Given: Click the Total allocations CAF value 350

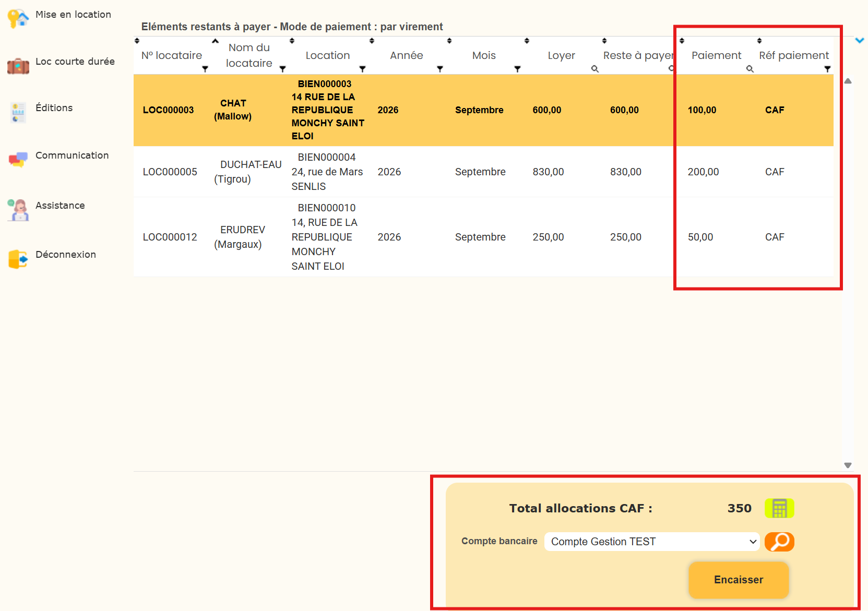Looking at the screenshot, I should pos(740,508).
